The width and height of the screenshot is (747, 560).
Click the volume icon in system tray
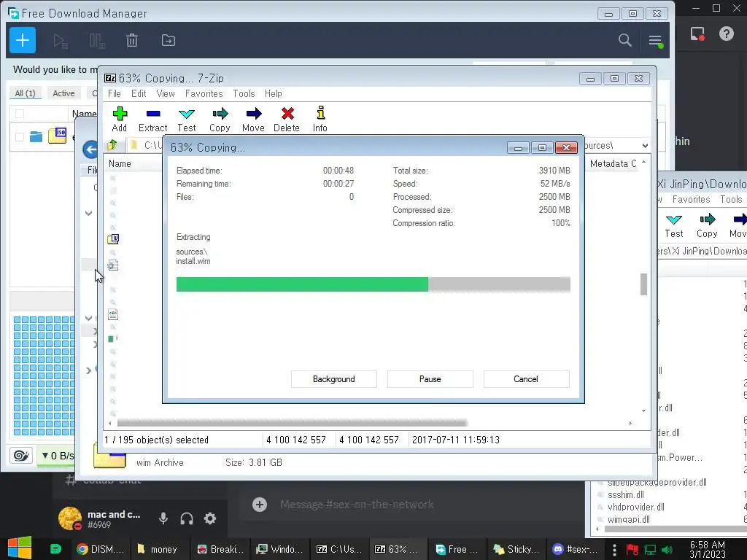pyautogui.click(x=667, y=550)
